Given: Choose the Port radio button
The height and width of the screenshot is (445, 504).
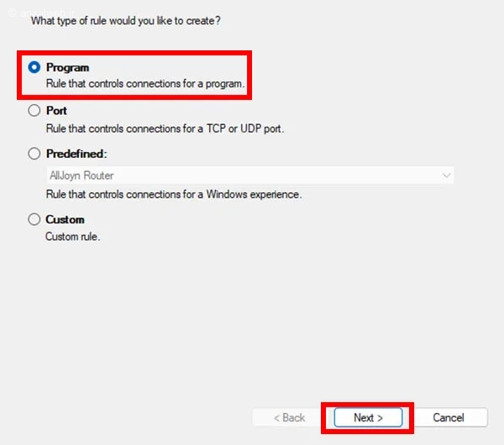Looking at the screenshot, I should 34,110.
